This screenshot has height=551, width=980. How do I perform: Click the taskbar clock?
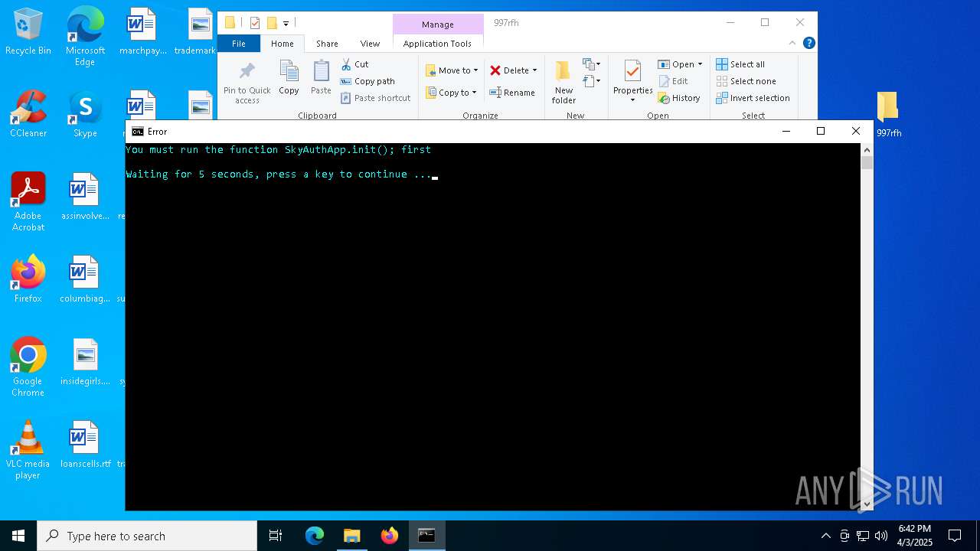pos(915,536)
